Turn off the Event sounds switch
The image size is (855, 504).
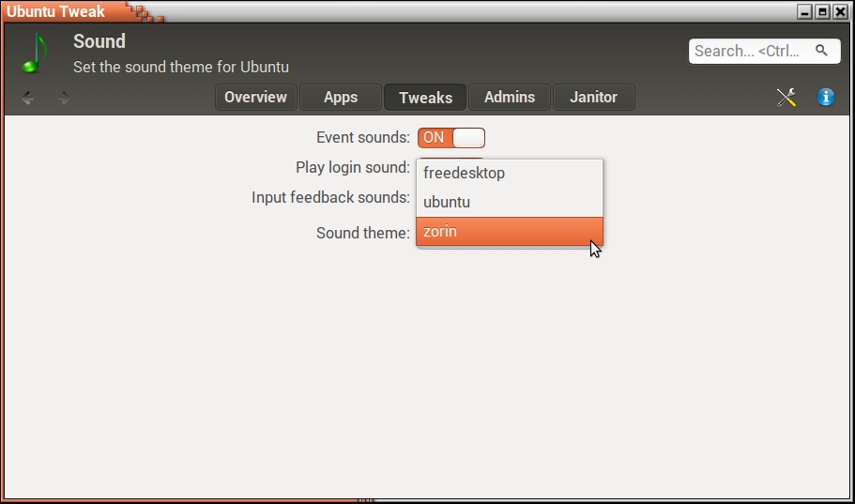(x=450, y=138)
